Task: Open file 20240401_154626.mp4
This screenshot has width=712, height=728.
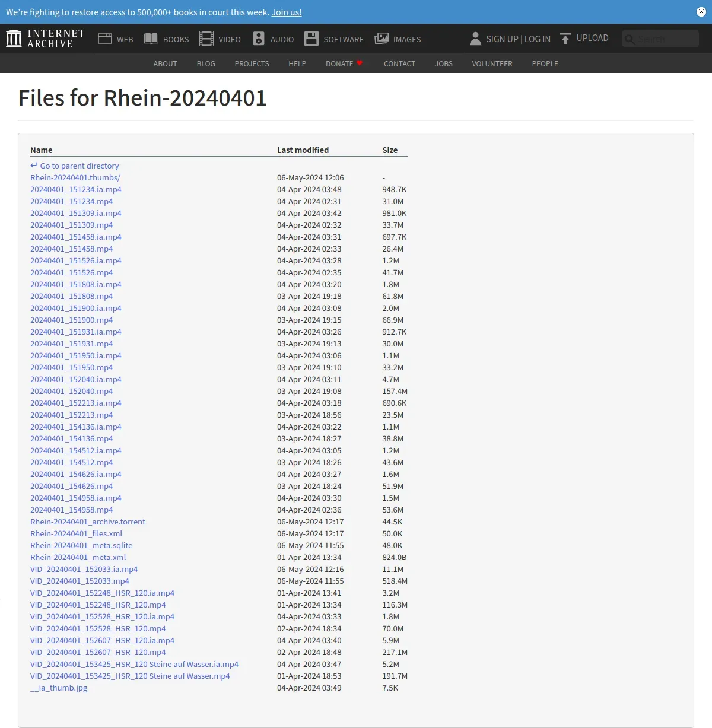Action: [71, 486]
